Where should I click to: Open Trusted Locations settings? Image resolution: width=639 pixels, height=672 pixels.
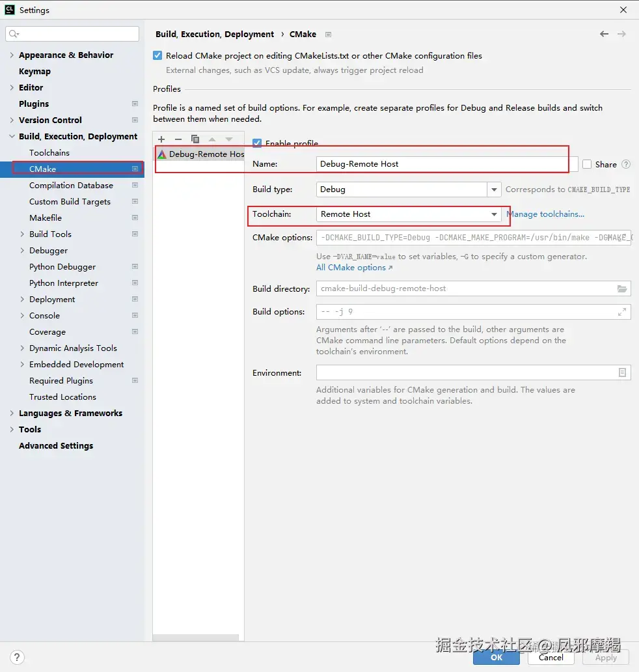coord(62,397)
